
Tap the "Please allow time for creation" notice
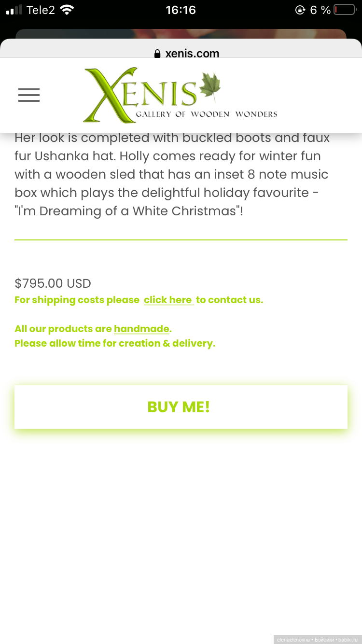115,343
